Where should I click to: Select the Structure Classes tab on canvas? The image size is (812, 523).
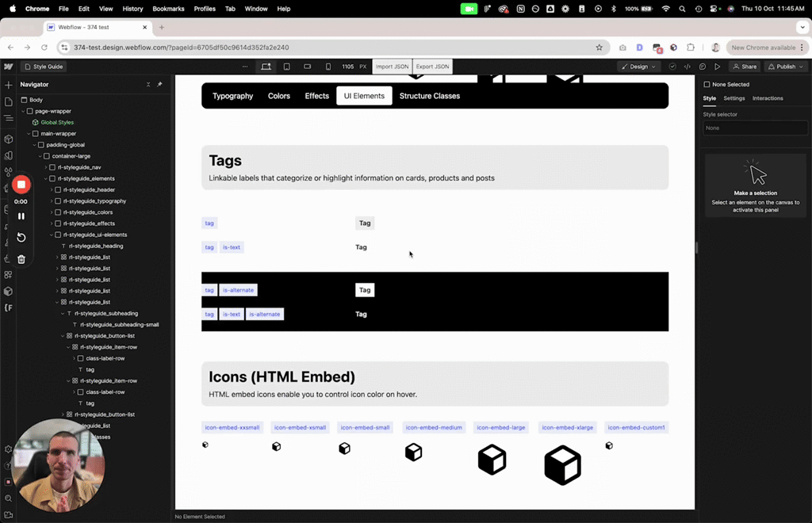(429, 96)
